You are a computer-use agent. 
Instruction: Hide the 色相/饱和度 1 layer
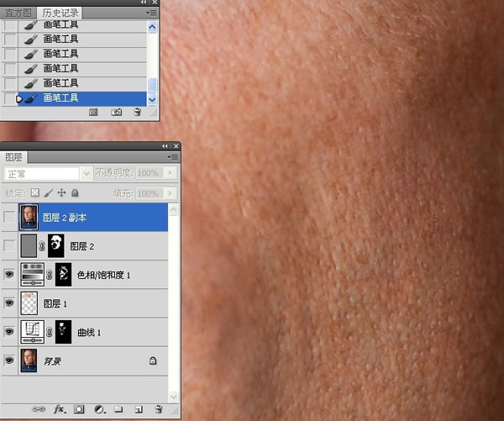[x=9, y=274]
